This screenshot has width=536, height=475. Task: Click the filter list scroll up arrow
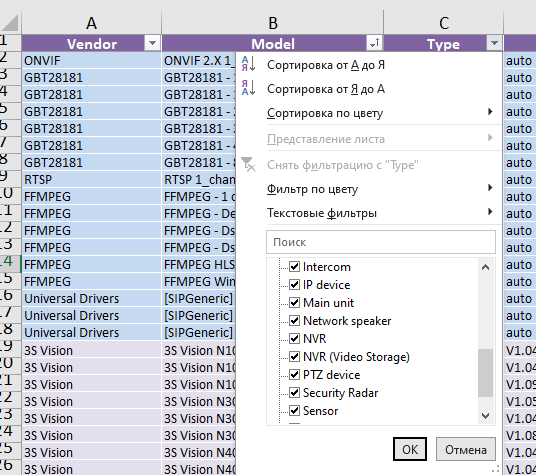point(485,267)
